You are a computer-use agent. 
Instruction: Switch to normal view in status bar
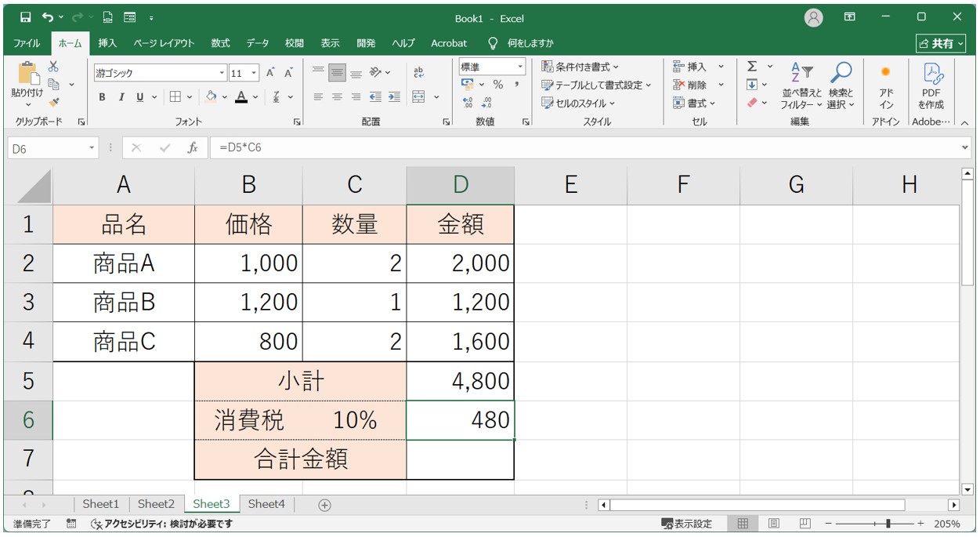click(x=743, y=524)
